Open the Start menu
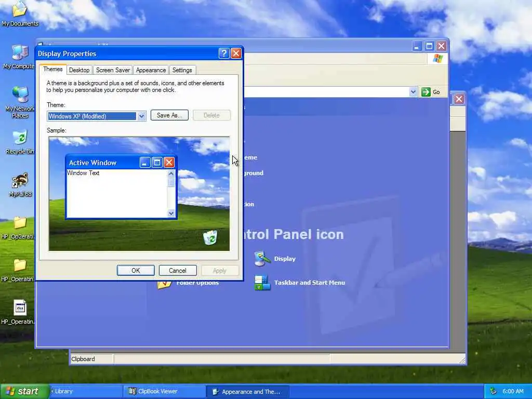 [x=24, y=391]
